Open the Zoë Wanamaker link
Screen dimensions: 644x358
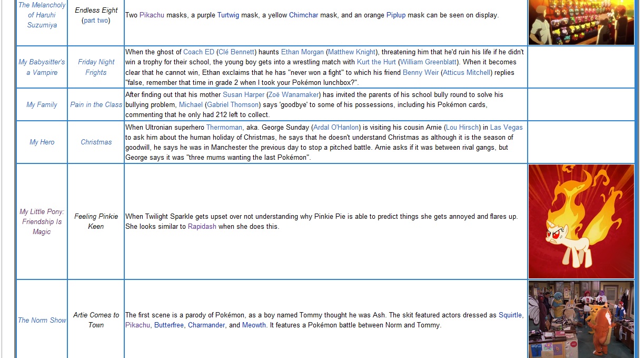[294, 95]
